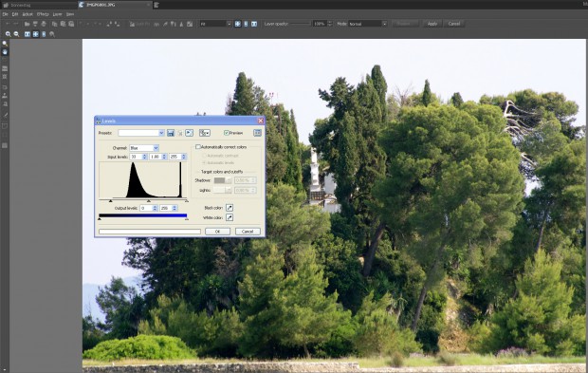Open the options dropdown icon in Levels header
This screenshot has height=373, width=588.
coord(204,133)
